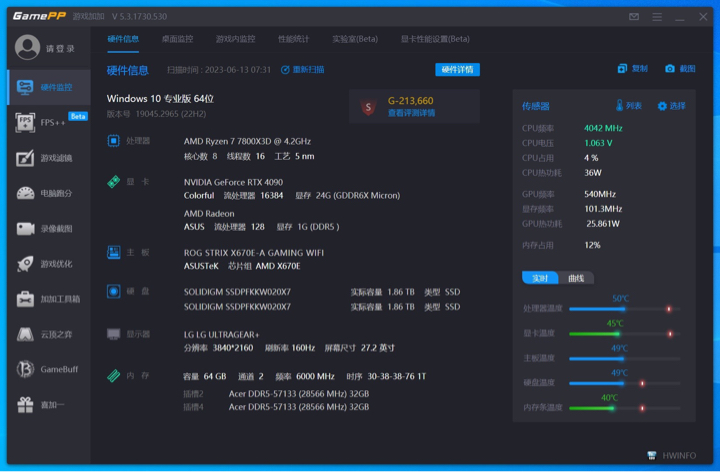Switch to 游戏内监控 tab
Image resolution: width=720 pixels, height=472 pixels.
[x=236, y=39]
